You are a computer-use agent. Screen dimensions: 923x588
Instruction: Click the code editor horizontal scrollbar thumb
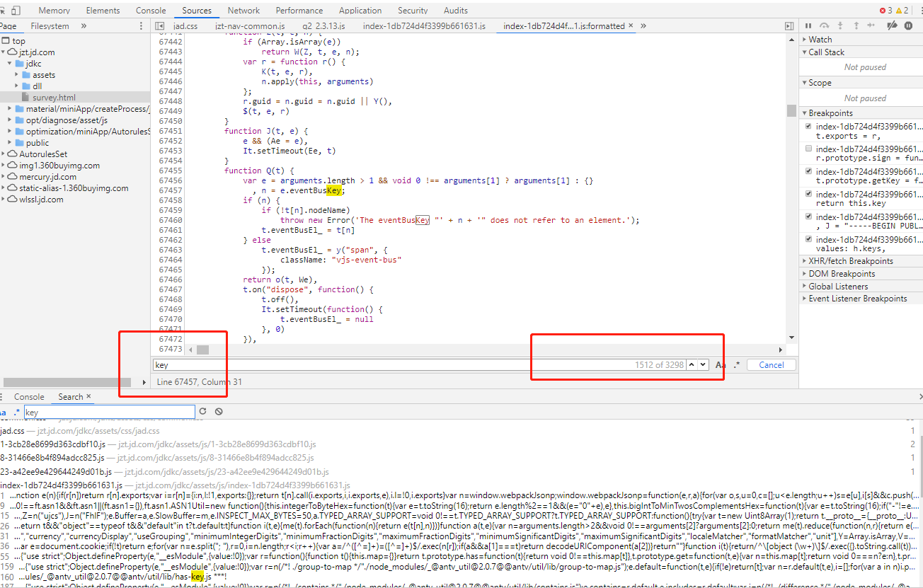(202, 350)
